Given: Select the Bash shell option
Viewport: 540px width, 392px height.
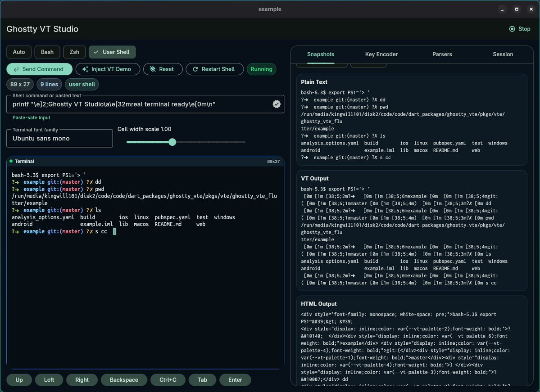Looking at the screenshot, I should (47, 52).
